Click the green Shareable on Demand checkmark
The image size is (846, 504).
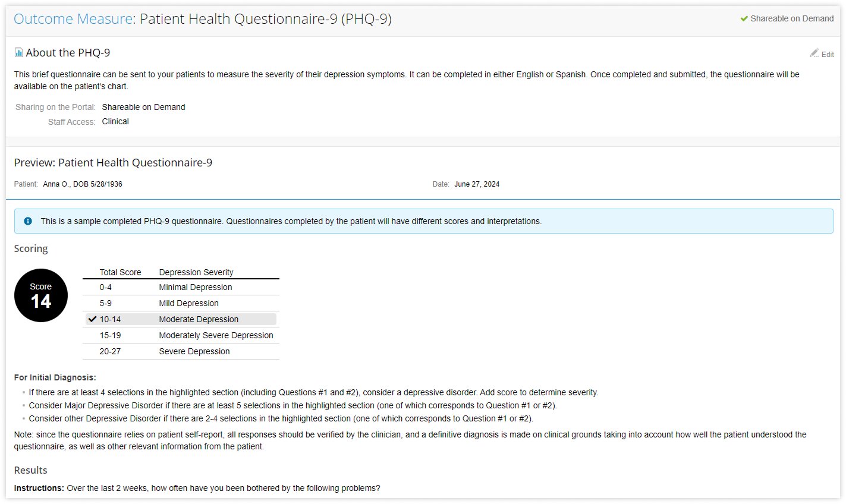(744, 19)
